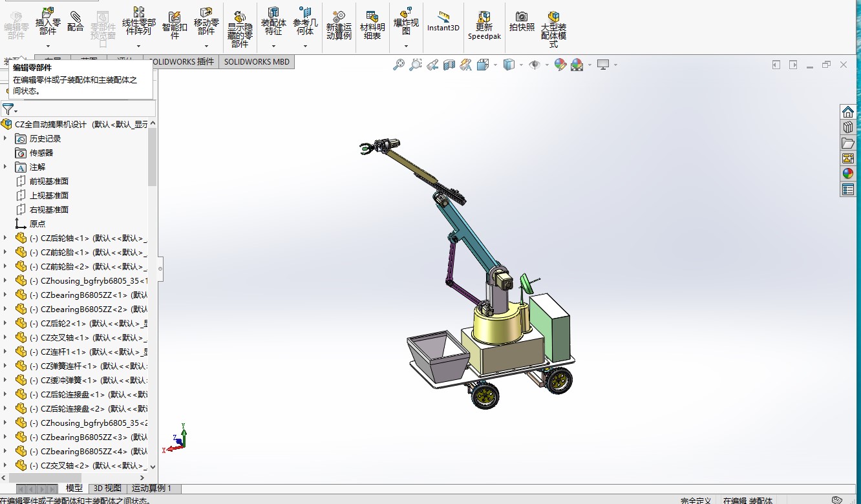Click the feature tree vertical scrollbar
The width and height of the screenshot is (861, 504).
point(153,156)
